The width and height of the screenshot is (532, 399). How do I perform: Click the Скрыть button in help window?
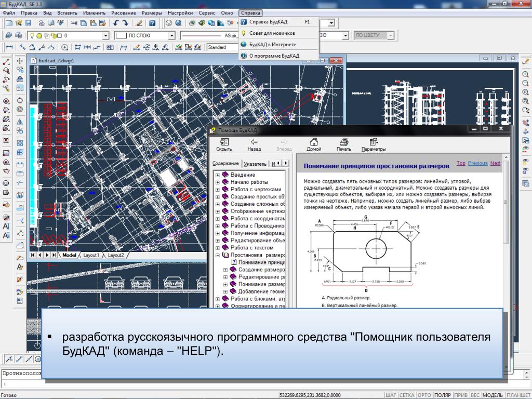224,145
